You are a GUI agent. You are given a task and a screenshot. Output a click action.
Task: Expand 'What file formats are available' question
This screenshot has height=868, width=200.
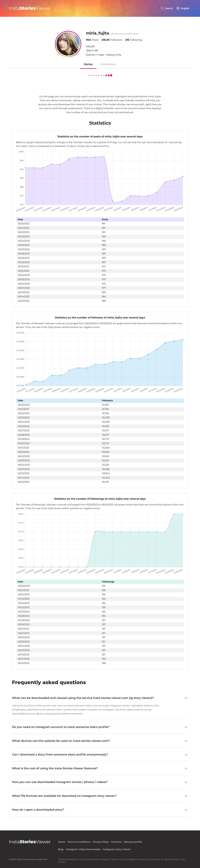(100, 796)
